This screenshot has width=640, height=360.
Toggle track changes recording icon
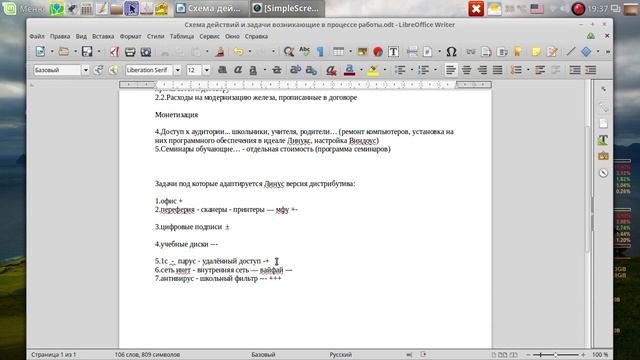point(552,51)
